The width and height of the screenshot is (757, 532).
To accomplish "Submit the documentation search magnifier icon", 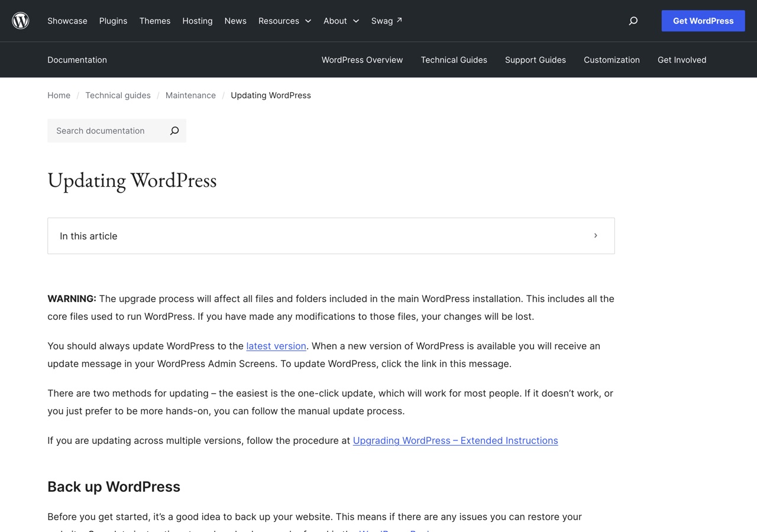I will tap(174, 131).
